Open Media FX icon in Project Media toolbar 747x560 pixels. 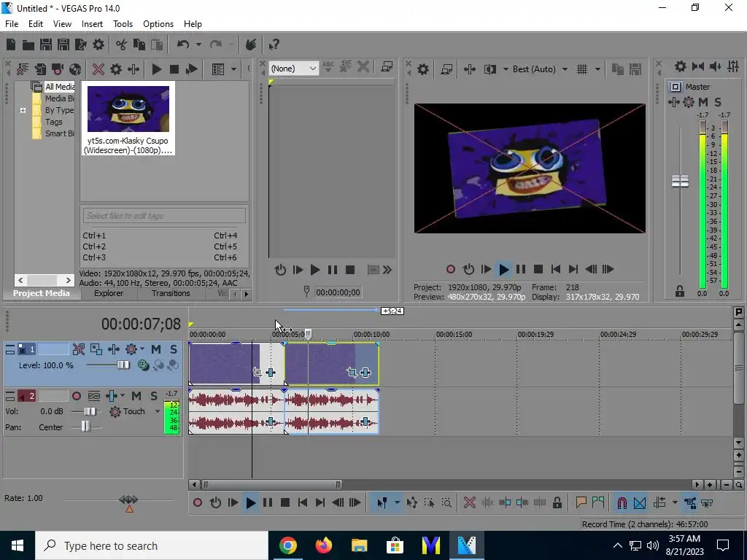[x=133, y=69]
